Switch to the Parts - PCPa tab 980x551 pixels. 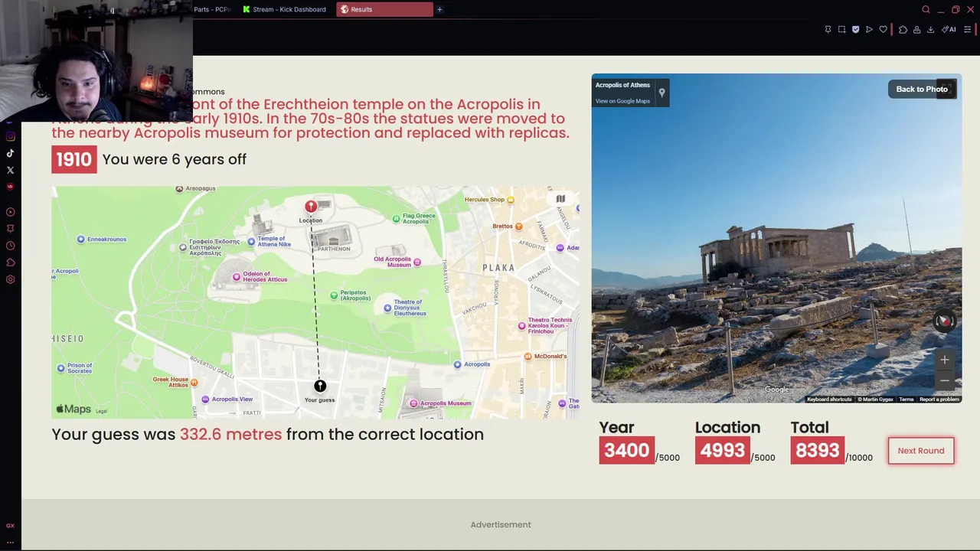tap(212, 9)
